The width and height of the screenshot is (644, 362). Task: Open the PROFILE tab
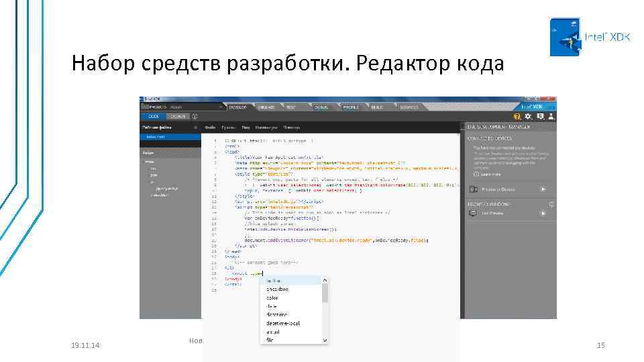click(351, 107)
